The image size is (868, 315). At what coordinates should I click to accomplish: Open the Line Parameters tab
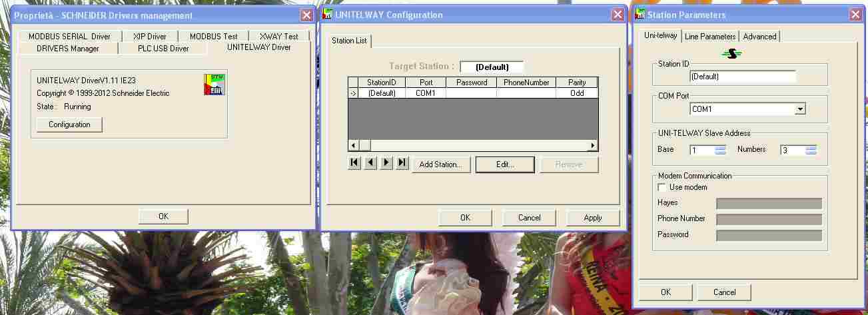[710, 37]
